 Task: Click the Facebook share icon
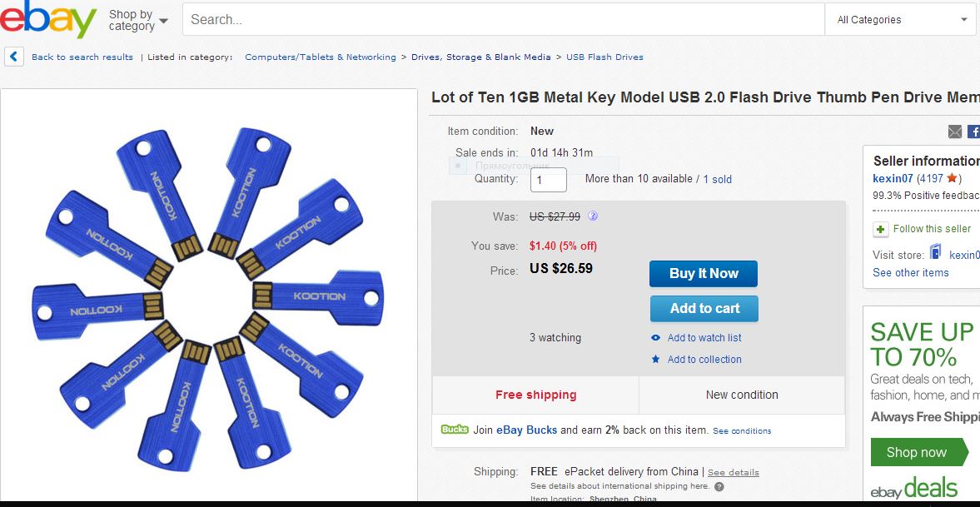click(x=974, y=132)
